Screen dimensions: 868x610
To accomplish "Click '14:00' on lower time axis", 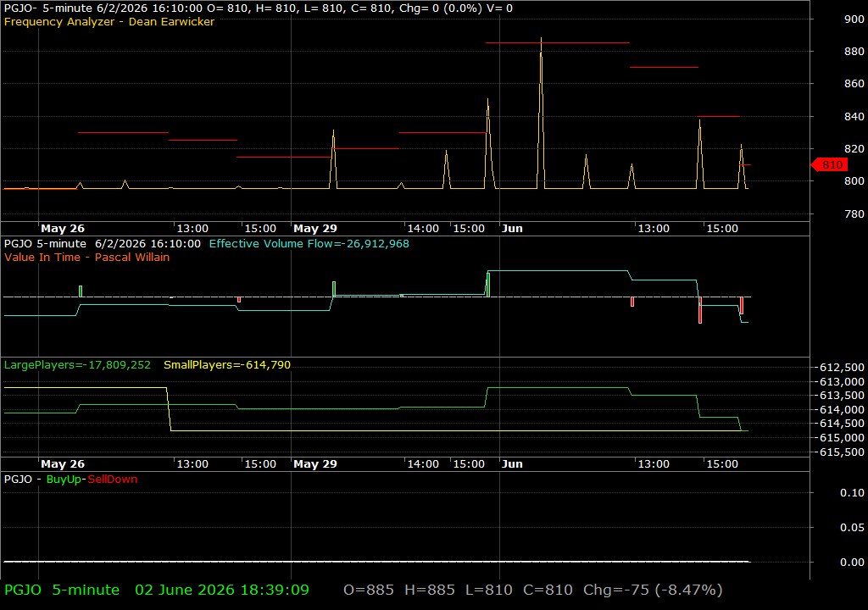I will [423, 464].
